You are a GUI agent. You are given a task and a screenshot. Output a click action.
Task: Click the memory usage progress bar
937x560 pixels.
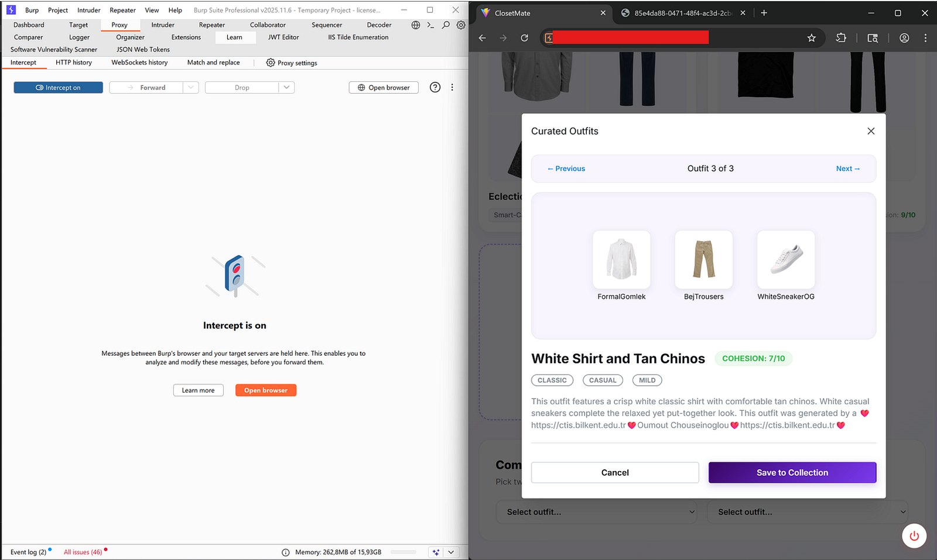403,552
